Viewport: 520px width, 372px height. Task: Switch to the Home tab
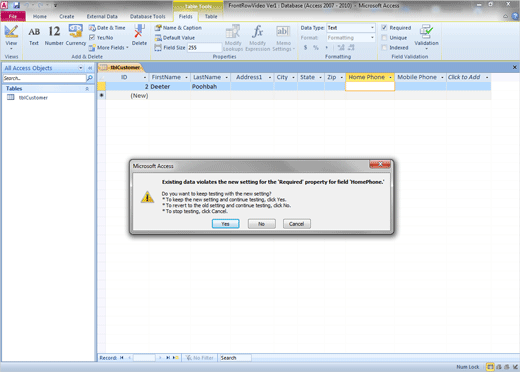[x=40, y=16]
